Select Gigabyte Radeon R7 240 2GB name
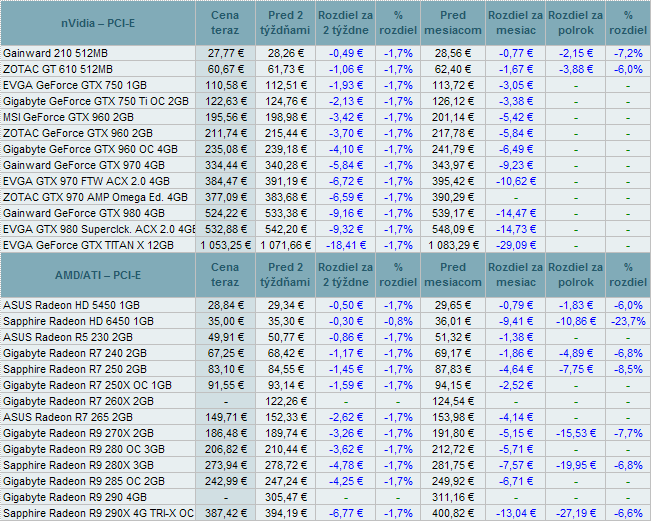The width and height of the screenshot is (651, 521). (x=75, y=353)
